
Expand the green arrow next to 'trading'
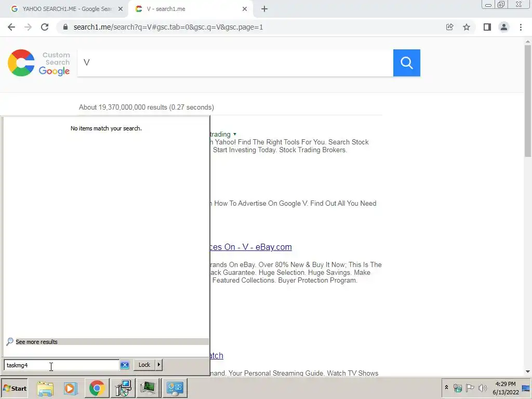tap(235, 135)
